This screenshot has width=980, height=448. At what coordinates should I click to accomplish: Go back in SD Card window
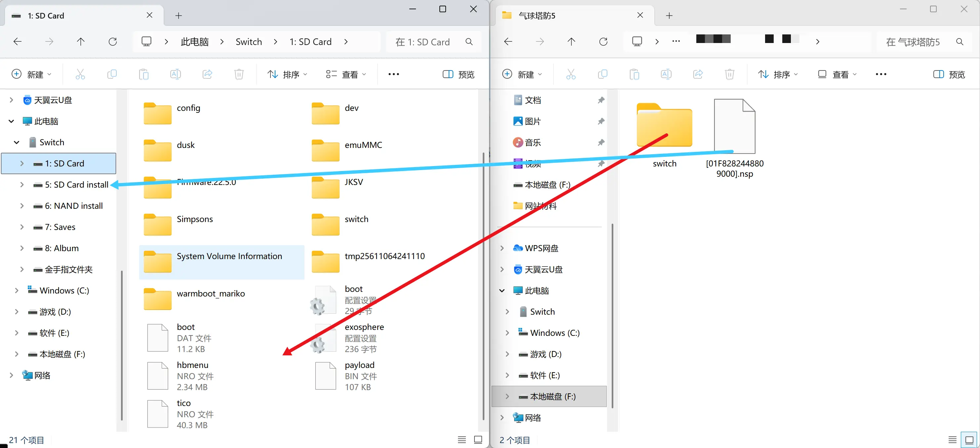point(18,41)
